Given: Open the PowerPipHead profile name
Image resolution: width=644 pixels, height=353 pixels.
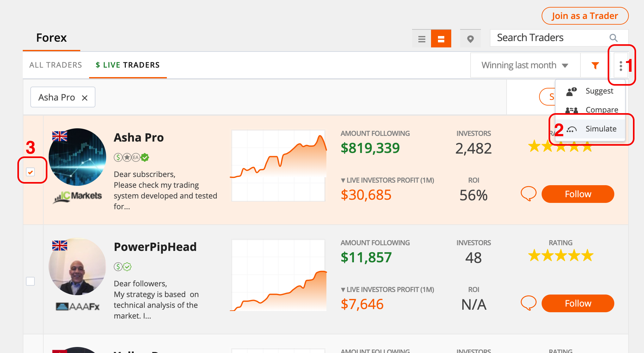Looking at the screenshot, I should (x=155, y=247).
